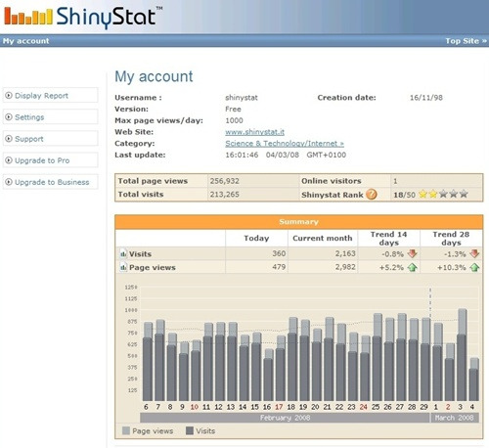Screen dimensions: 489x448
Task: Click the Online visitors value 1
Action: click(395, 181)
